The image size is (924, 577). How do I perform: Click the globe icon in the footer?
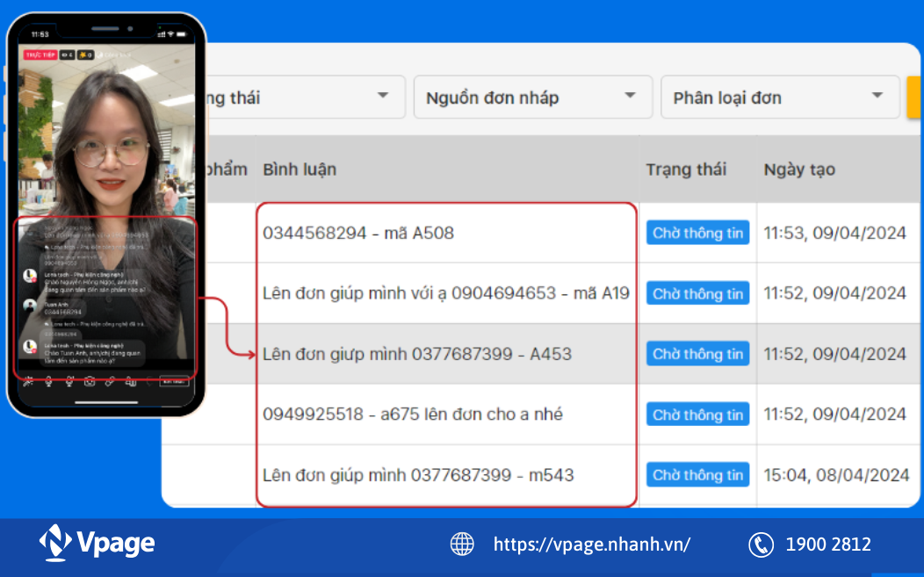(x=462, y=544)
